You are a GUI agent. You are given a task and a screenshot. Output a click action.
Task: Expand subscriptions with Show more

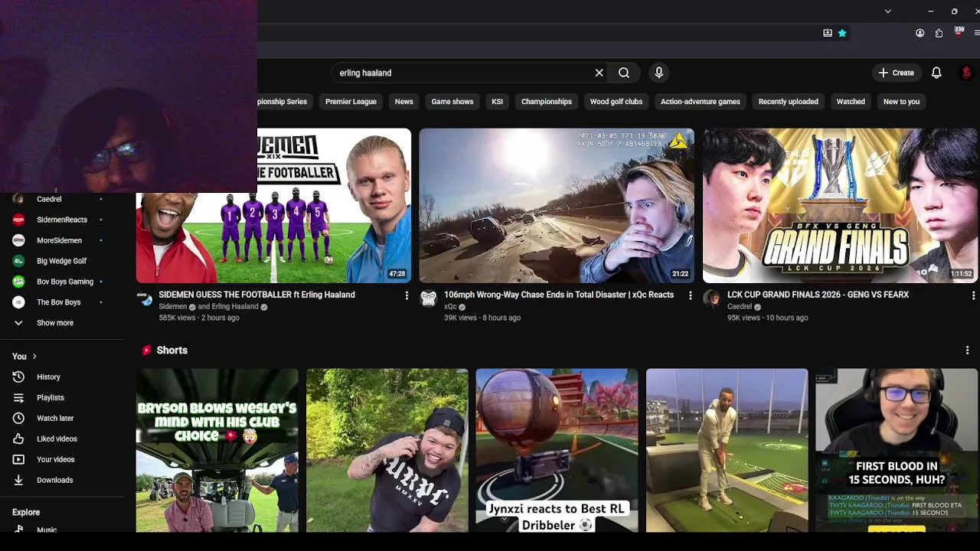point(61,323)
